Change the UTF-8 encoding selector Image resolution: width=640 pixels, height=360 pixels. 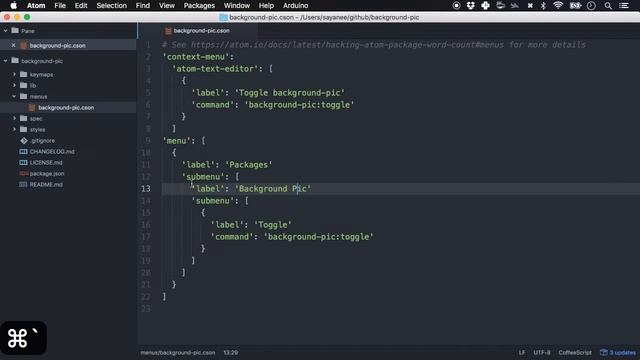pyautogui.click(x=542, y=353)
